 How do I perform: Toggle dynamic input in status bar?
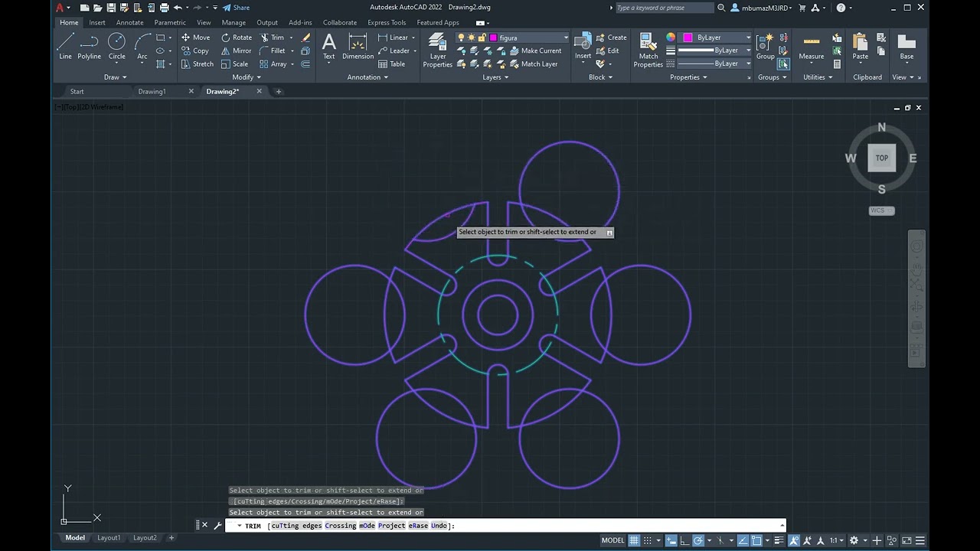[671, 540]
